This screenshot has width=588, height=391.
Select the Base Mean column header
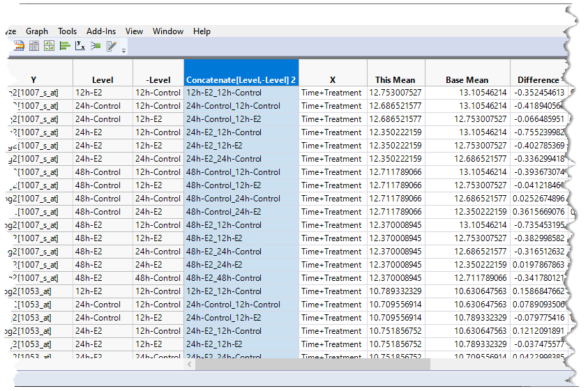pos(467,80)
